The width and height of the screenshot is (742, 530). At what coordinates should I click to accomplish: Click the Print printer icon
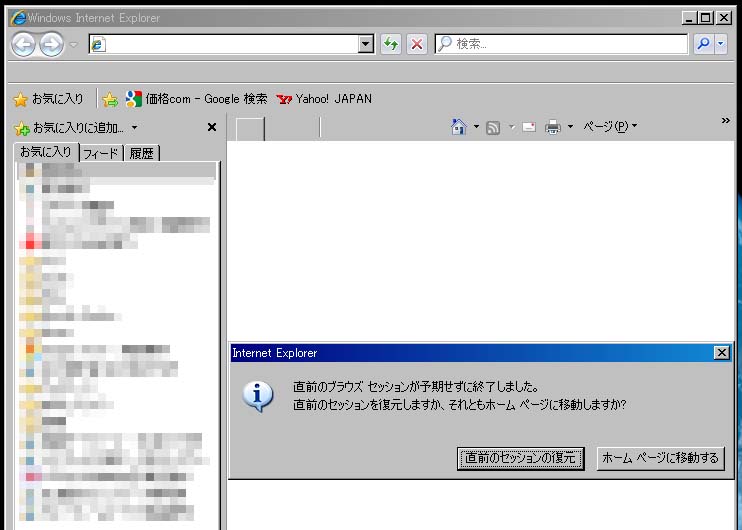553,127
